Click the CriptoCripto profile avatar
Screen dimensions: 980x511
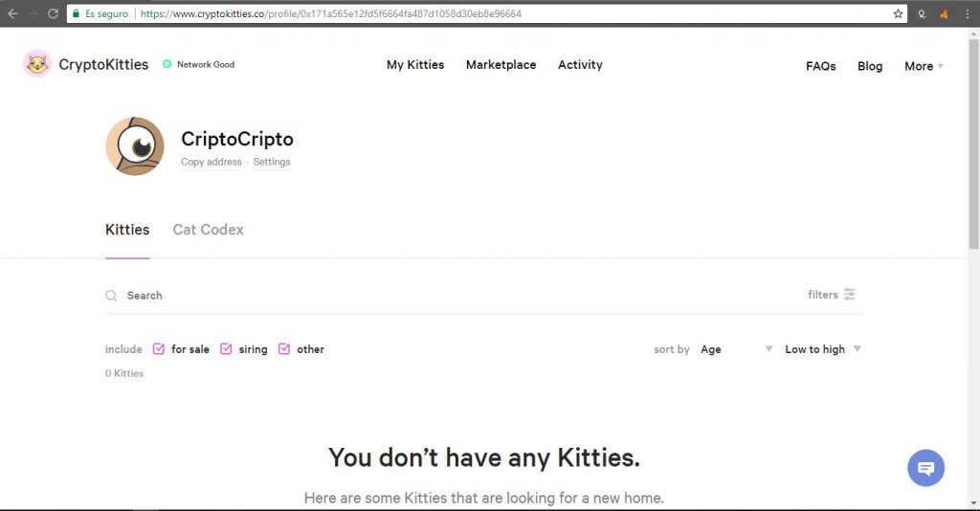[135, 146]
